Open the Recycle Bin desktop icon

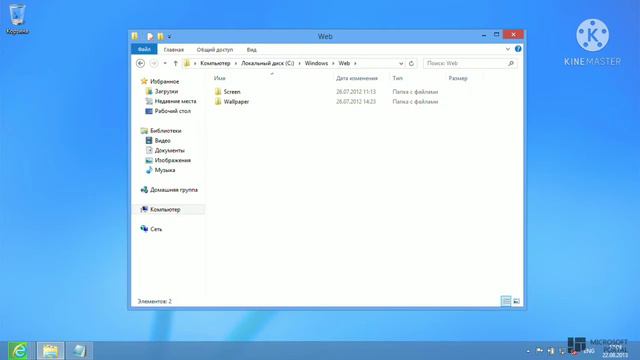pos(17,19)
